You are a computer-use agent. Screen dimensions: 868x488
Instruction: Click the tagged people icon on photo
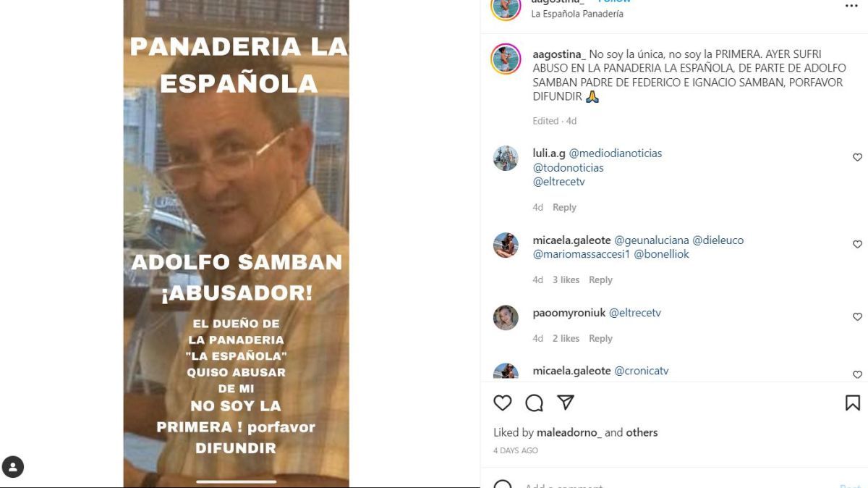pos(13,467)
